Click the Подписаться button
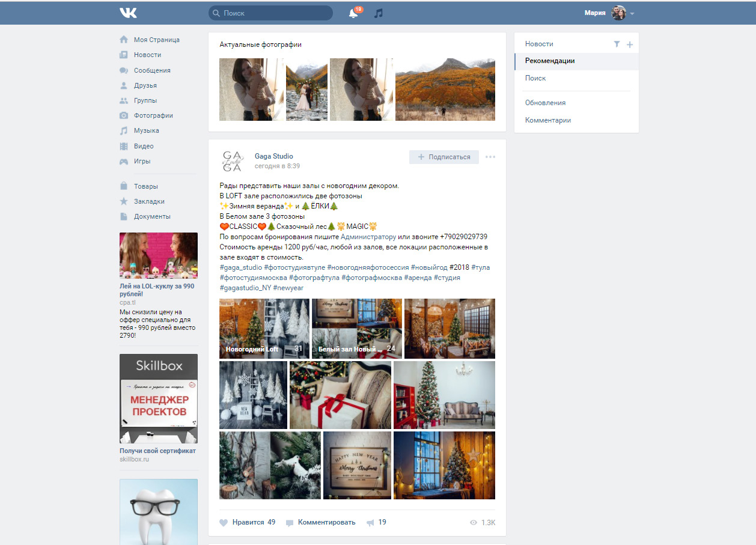 (x=444, y=157)
